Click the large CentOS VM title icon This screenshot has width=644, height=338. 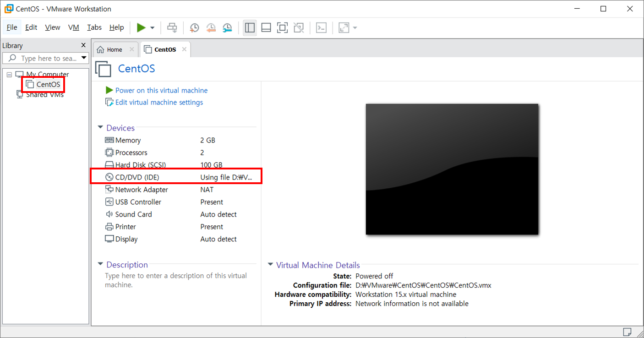tap(103, 69)
